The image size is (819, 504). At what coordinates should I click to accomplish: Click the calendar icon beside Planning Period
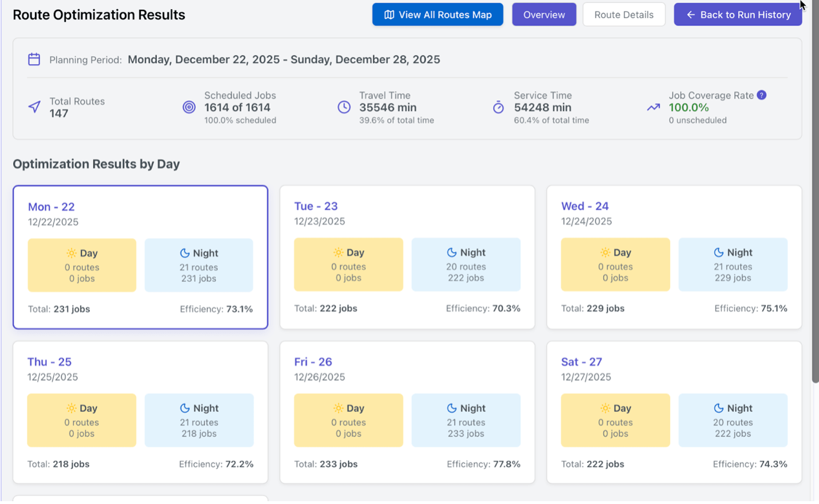click(x=34, y=60)
